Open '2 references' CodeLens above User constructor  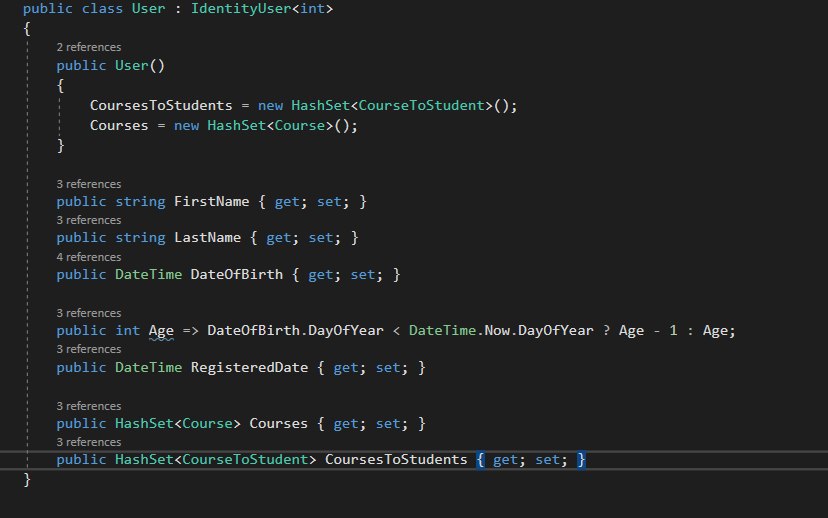(89, 47)
